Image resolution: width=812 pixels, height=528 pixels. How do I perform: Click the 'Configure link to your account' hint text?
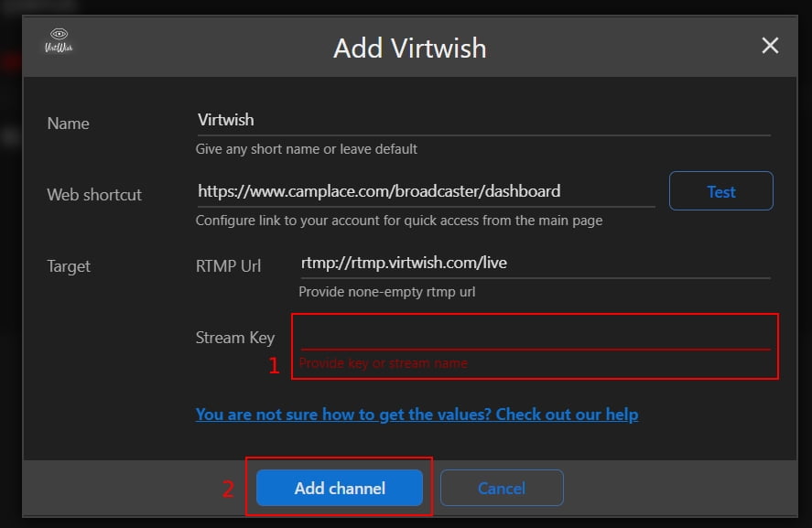[x=399, y=221]
